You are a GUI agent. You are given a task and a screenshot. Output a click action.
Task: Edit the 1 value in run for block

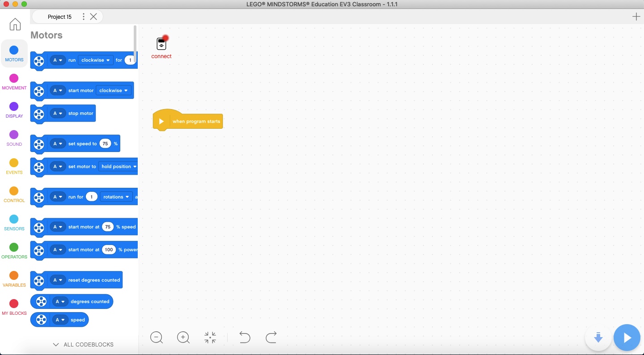pos(92,197)
